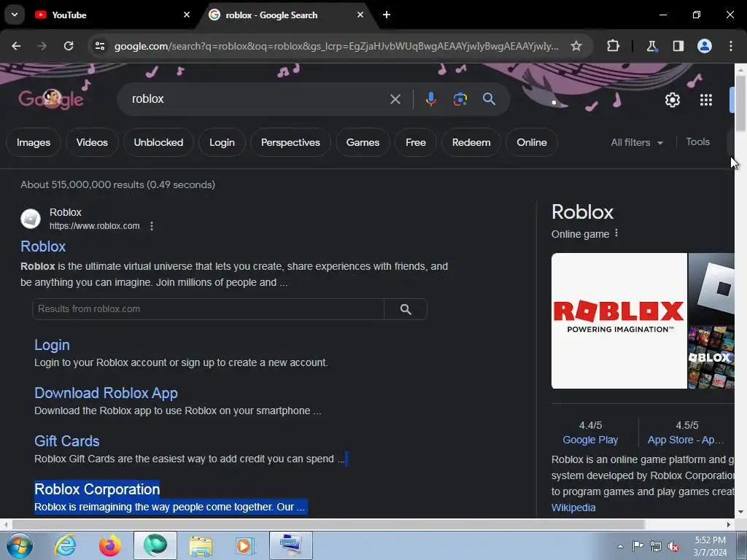
Task: Open the Gift Cards sitelink
Action: [x=66, y=441]
